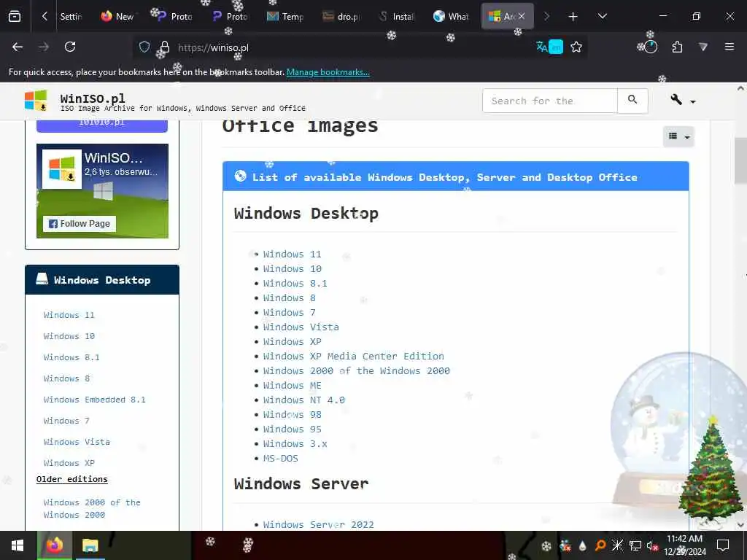Screen dimensions: 747x560
Task: Open the list all tabs dropdown
Action: [x=602, y=16]
